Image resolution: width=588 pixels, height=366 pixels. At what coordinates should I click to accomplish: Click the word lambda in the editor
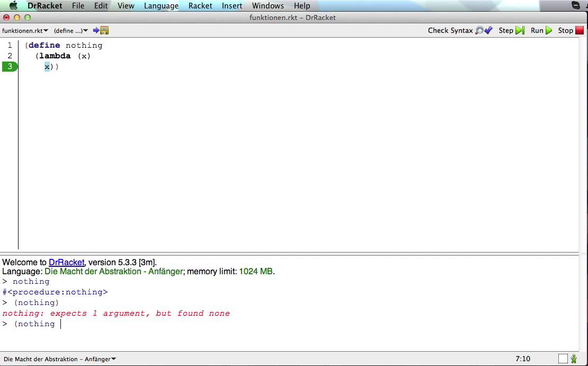tap(55, 56)
